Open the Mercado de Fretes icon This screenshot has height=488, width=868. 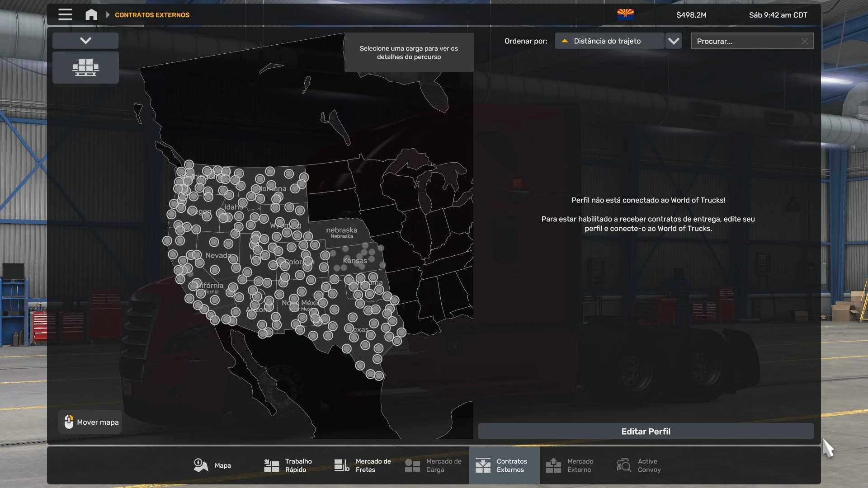pos(342,465)
